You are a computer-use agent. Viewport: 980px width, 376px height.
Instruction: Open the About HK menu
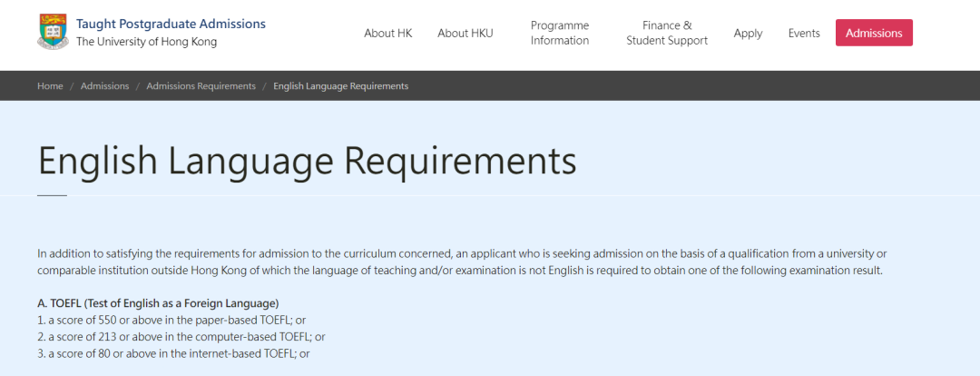[387, 33]
